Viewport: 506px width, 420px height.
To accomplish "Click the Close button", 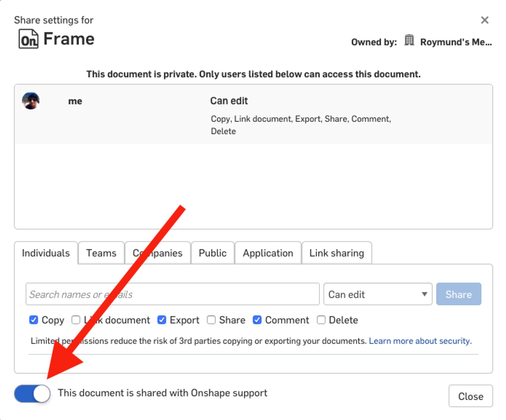I will [470, 396].
